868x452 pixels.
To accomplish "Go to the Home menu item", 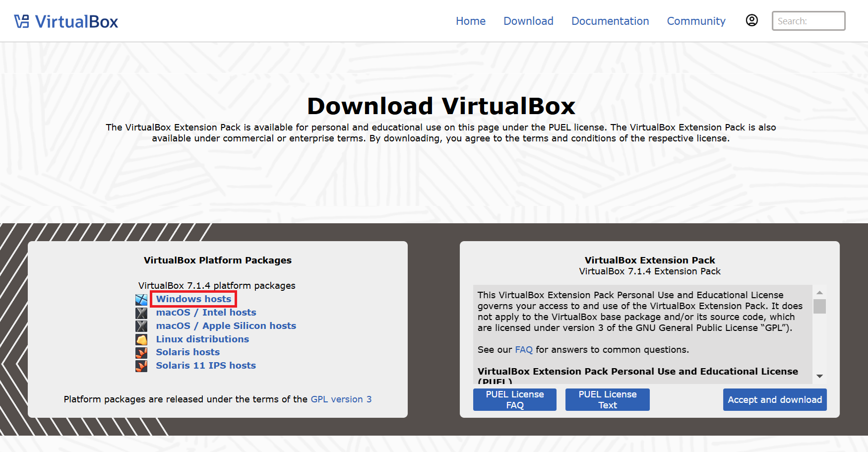I will click(x=471, y=21).
